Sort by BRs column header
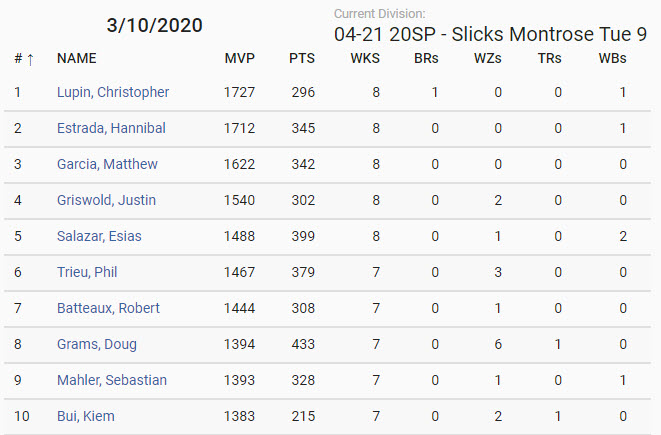This screenshot has width=661, height=435. [426, 58]
